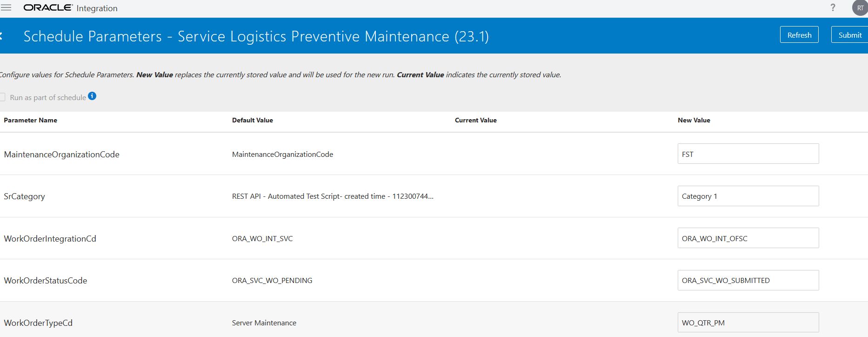Click the WorkOrderStatusCode new value field

748,280
